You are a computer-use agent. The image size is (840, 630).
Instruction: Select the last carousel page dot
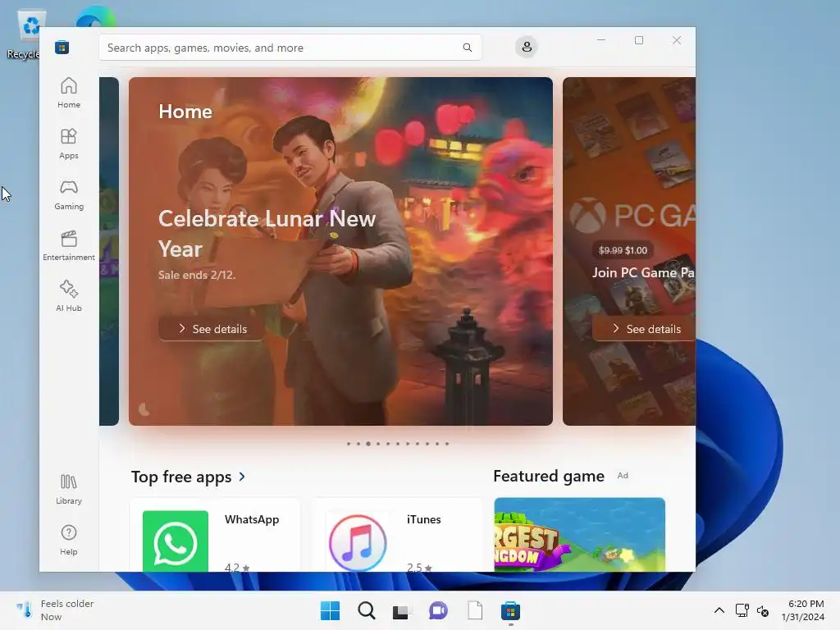[x=447, y=444]
